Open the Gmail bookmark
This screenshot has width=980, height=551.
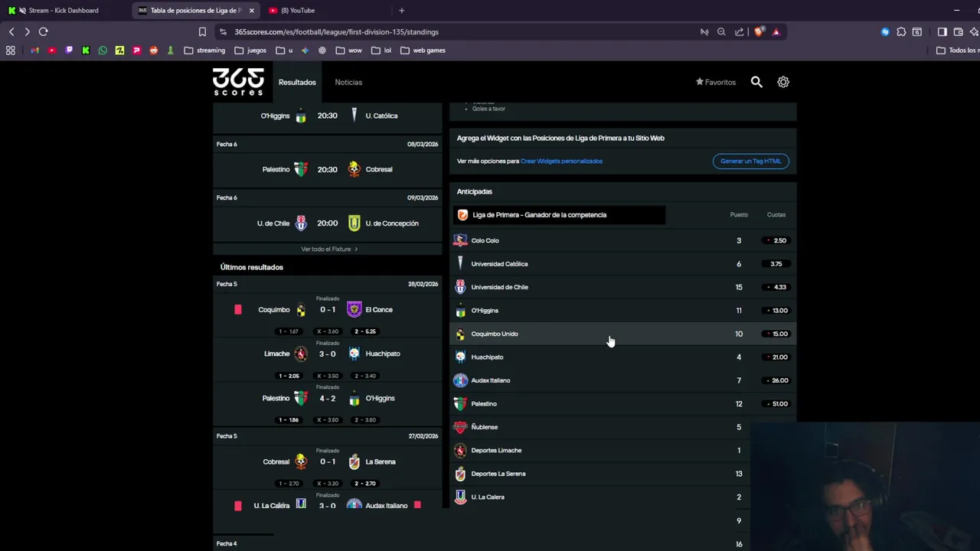point(35,51)
